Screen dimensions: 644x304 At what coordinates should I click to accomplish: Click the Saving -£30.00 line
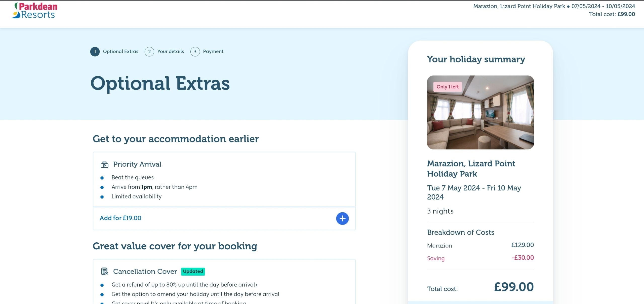(x=480, y=258)
